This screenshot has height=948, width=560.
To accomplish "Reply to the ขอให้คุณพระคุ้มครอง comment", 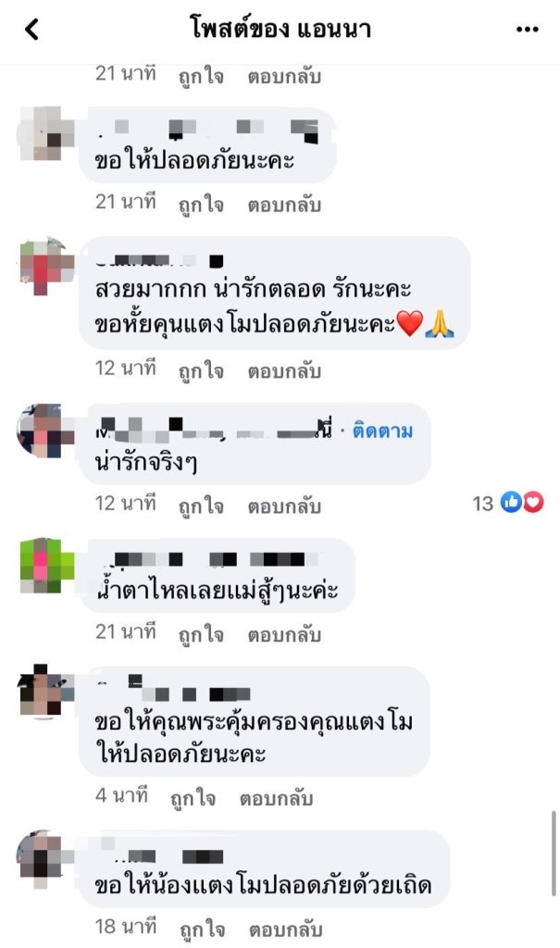I will click(276, 799).
